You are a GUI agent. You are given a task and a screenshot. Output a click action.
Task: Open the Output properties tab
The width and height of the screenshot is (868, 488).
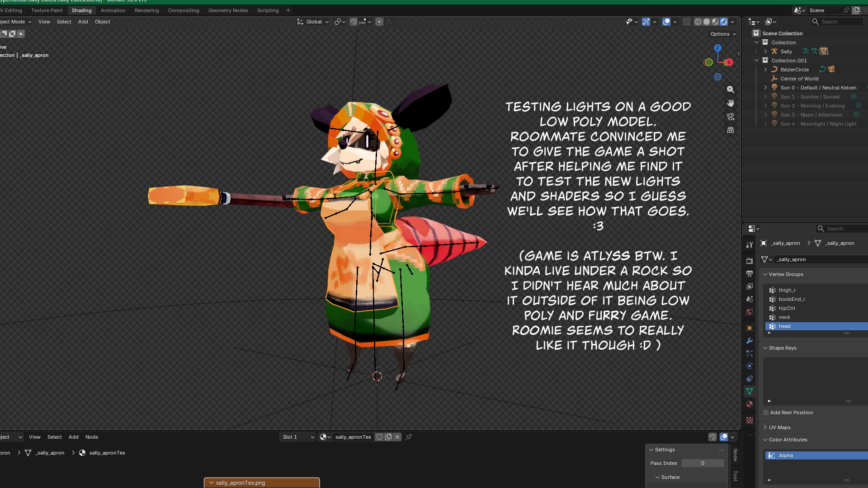pyautogui.click(x=750, y=274)
